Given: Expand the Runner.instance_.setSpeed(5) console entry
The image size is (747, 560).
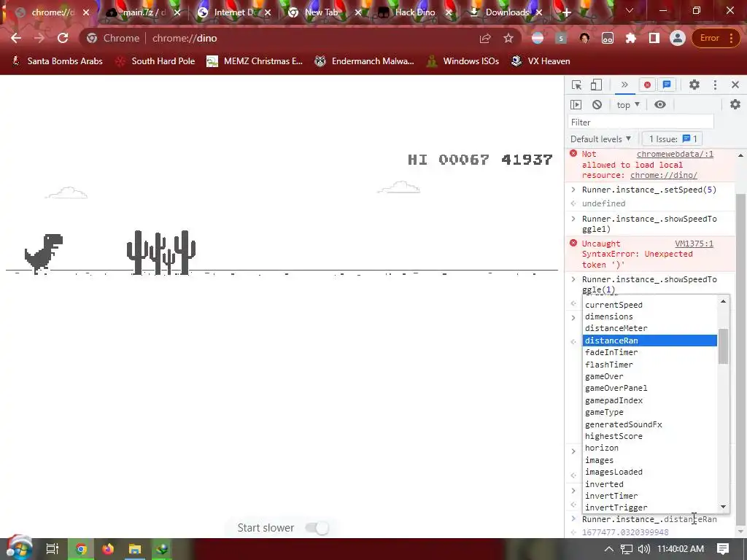Looking at the screenshot, I should click(x=573, y=190).
